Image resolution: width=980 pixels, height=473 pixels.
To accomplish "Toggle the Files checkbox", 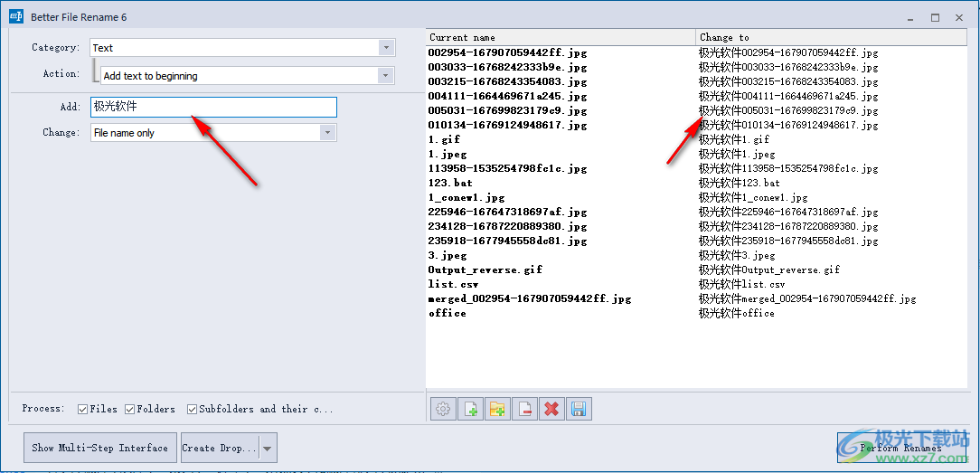I will coord(82,410).
